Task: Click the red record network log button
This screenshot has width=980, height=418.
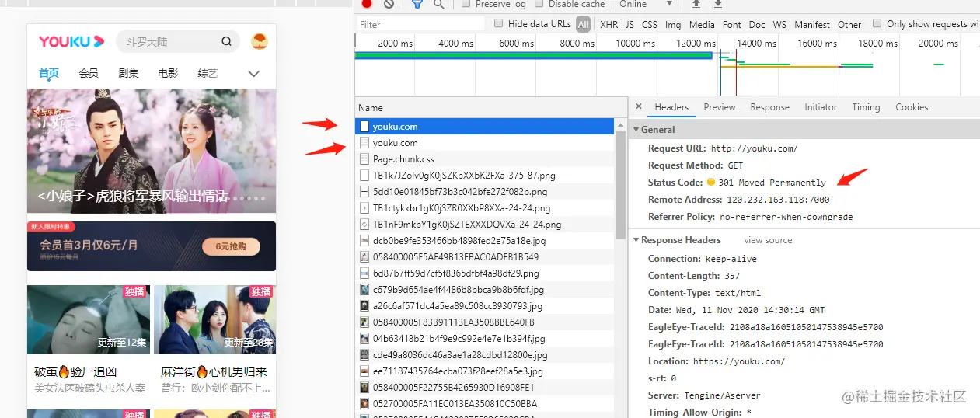Action: 366,4
